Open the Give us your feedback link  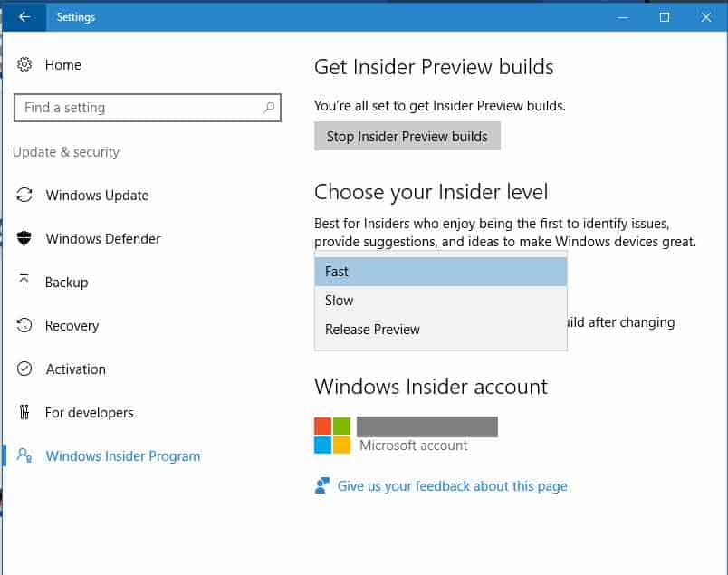pos(452,485)
